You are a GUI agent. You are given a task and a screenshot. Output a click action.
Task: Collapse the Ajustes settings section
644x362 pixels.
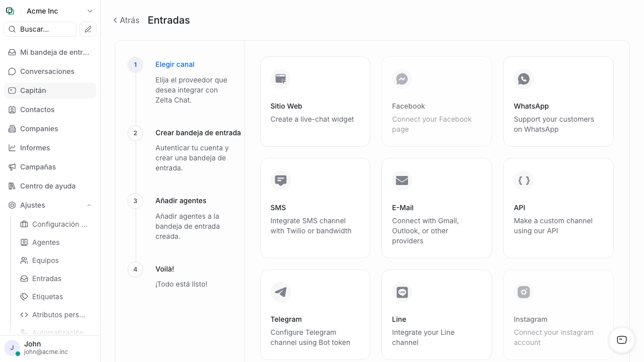89,205
